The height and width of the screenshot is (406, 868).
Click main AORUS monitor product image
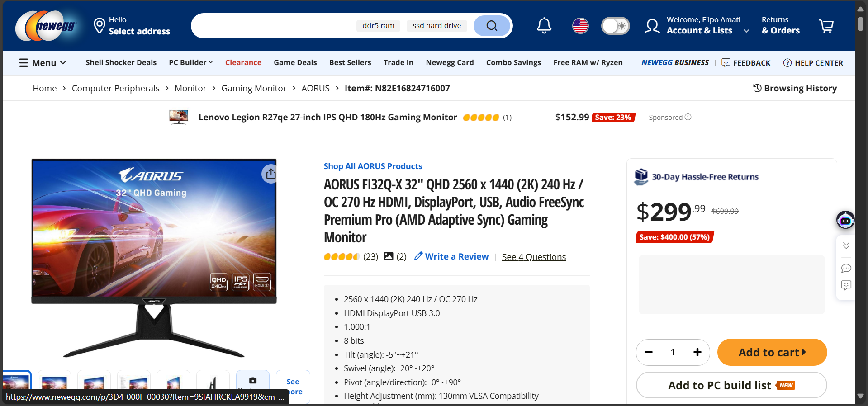154,258
